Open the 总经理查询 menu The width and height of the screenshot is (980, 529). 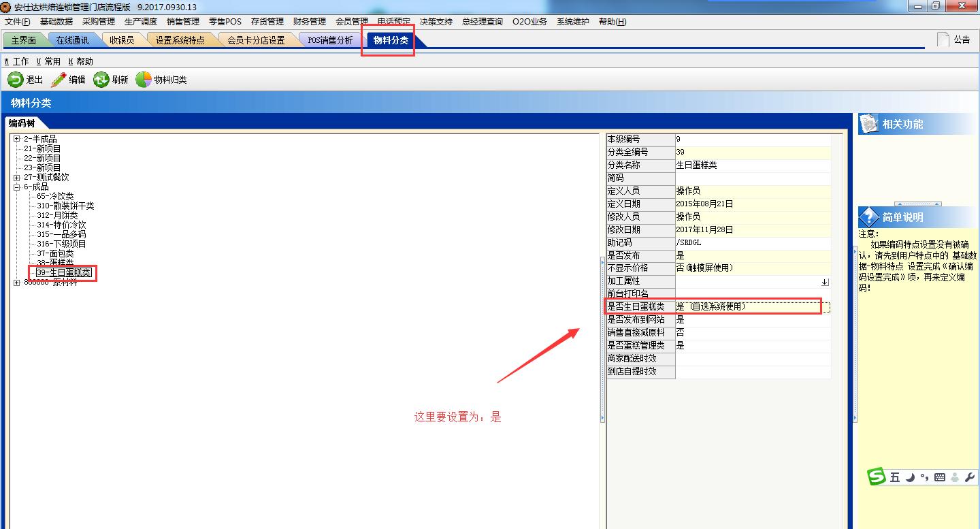point(483,22)
